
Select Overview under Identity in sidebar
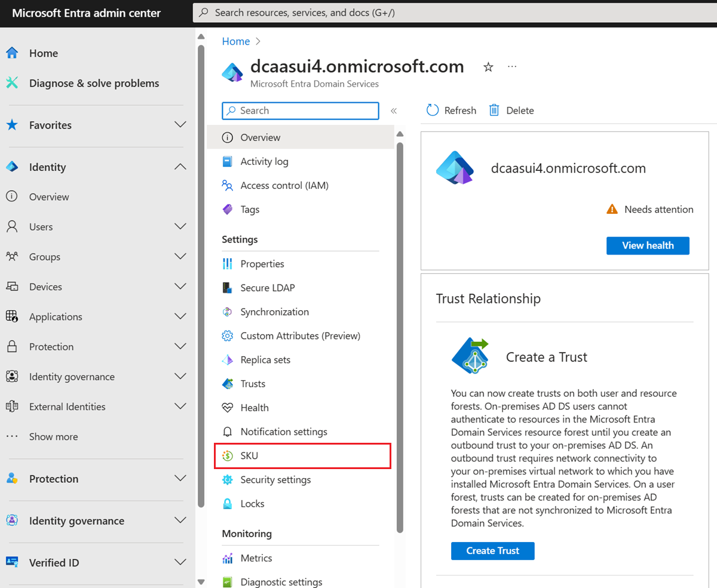pos(49,197)
